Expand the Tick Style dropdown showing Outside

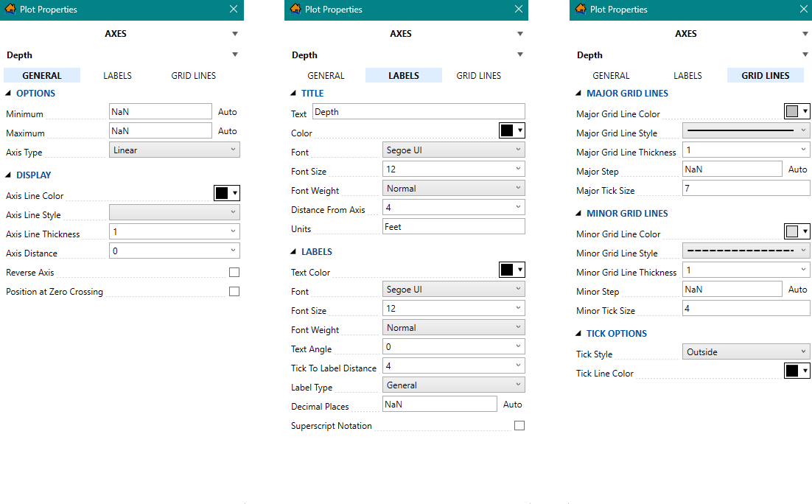[746, 352]
